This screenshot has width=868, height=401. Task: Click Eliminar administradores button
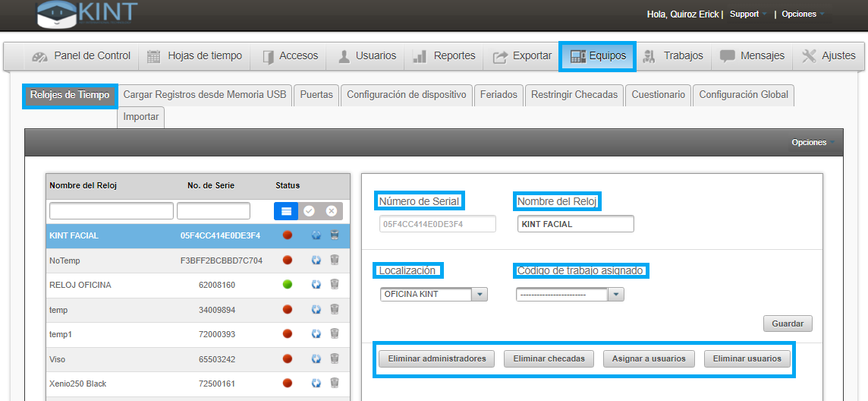coord(437,359)
